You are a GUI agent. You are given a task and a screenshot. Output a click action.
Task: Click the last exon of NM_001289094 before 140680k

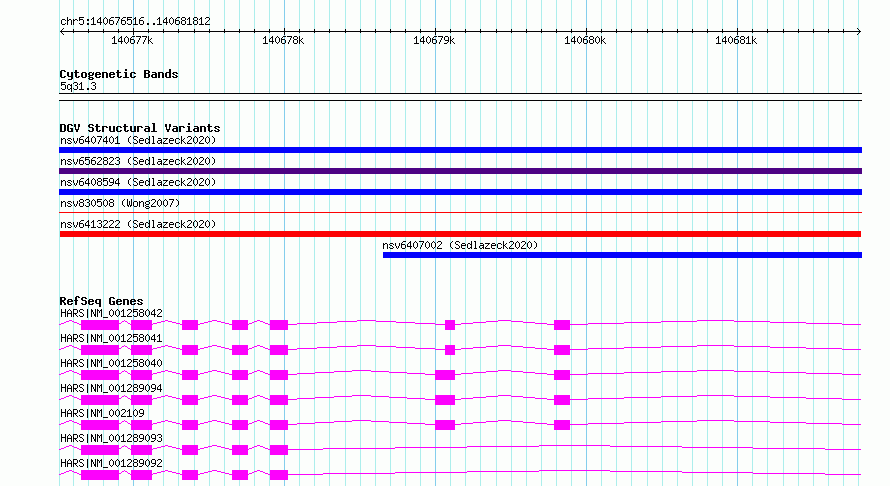click(x=562, y=400)
